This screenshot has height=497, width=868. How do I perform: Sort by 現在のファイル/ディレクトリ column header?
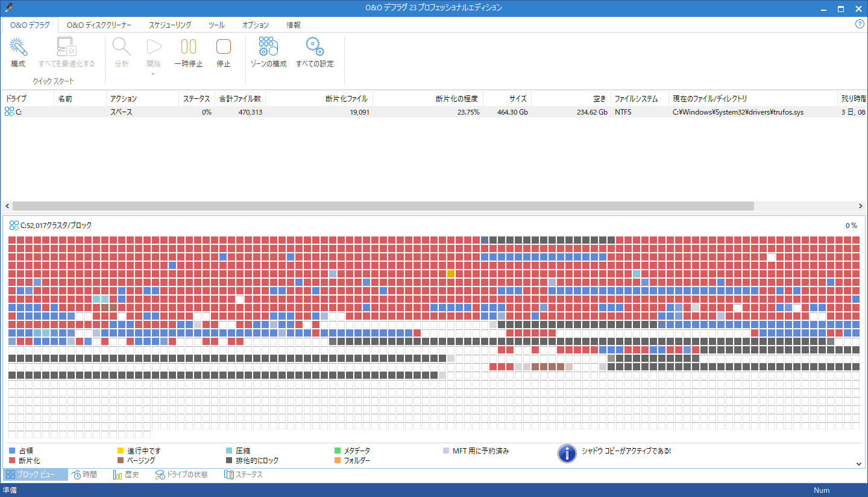coord(753,99)
